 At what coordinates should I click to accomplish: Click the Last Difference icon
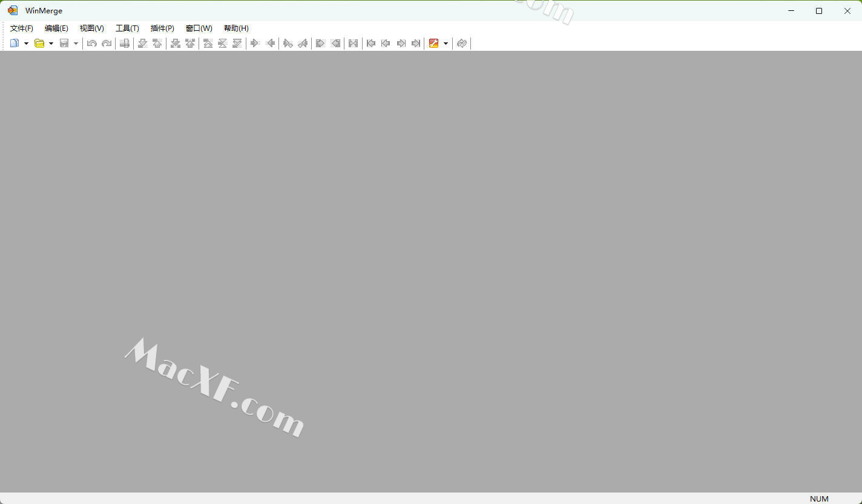coord(237,43)
